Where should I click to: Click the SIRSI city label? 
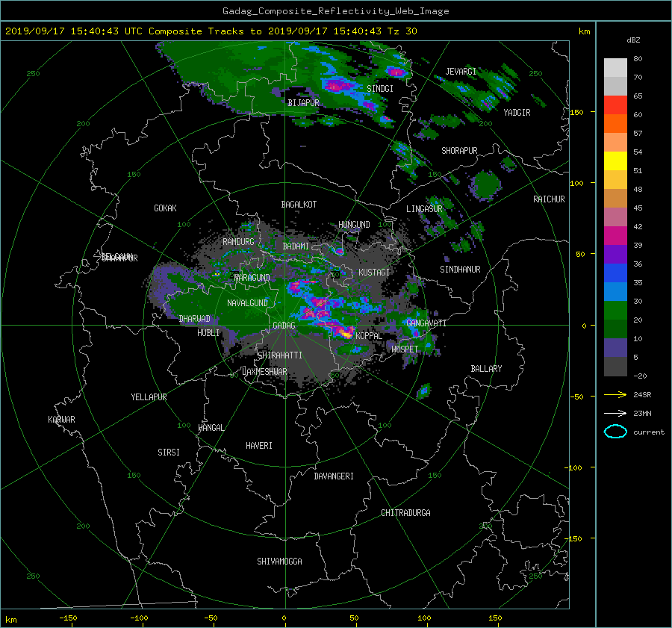click(x=169, y=453)
